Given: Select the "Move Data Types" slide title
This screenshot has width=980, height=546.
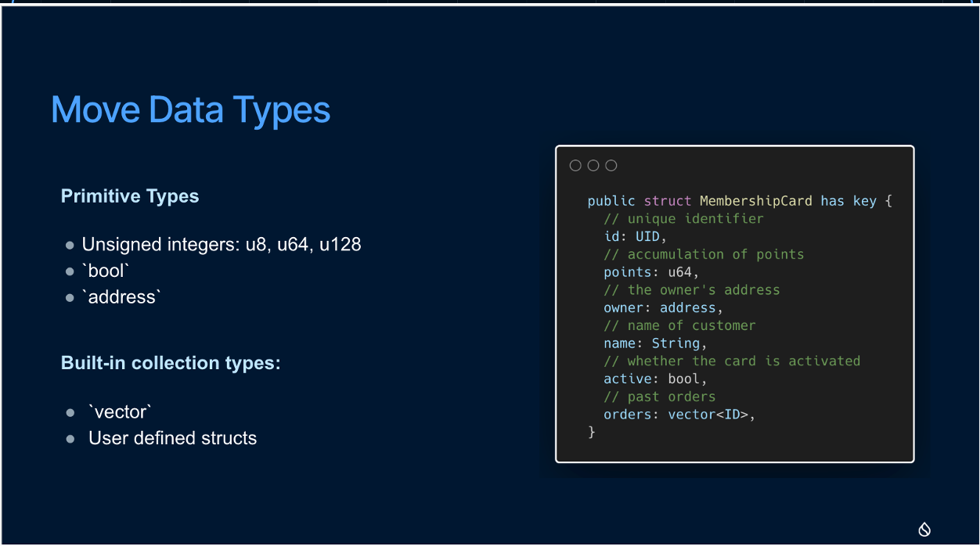Looking at the screenshot, I should (190, 110).
